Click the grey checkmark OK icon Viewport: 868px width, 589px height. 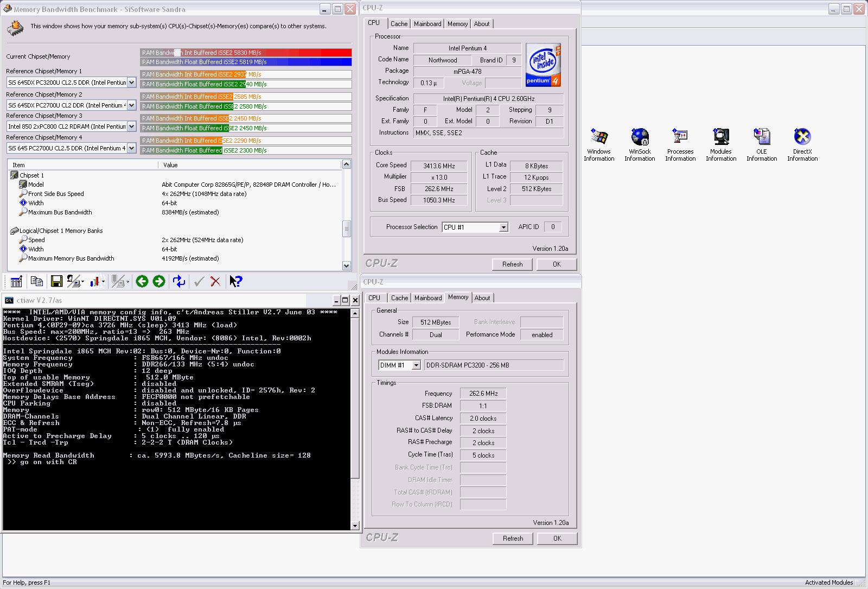[199, 281]
